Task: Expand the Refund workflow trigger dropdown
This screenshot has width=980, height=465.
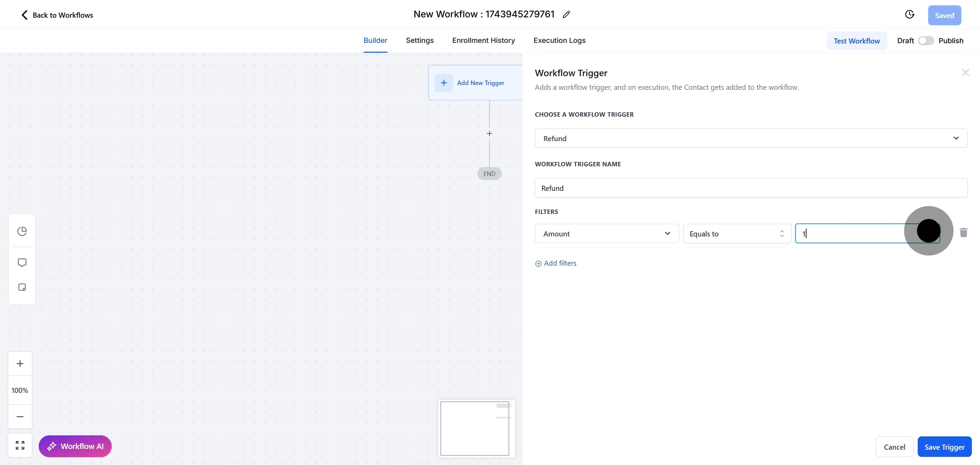Action: (751, 138)
